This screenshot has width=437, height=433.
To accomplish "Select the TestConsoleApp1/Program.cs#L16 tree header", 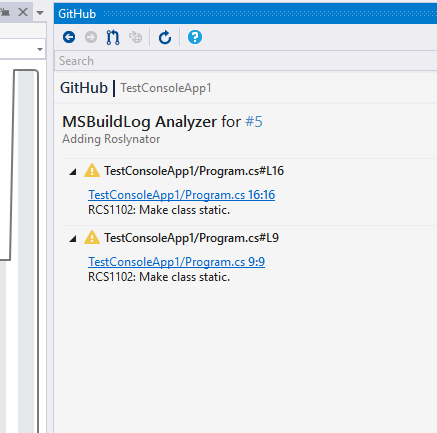I will [194, 171].
